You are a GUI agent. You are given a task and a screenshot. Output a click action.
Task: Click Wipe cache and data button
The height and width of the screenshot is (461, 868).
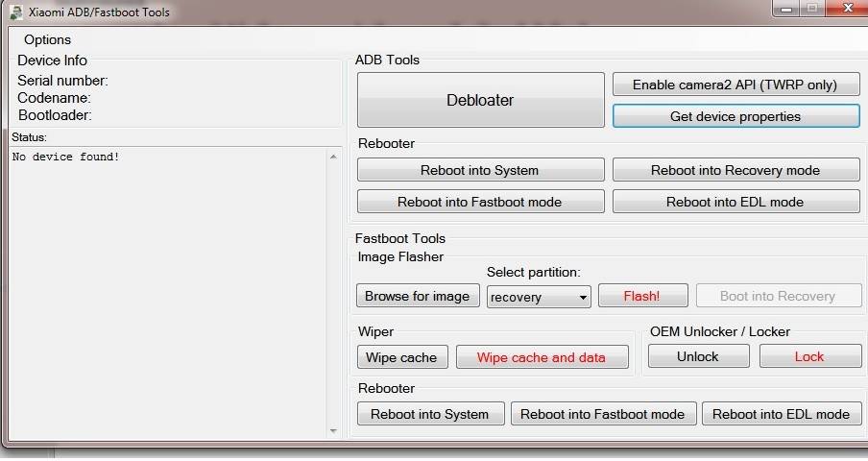pos(542,357)
